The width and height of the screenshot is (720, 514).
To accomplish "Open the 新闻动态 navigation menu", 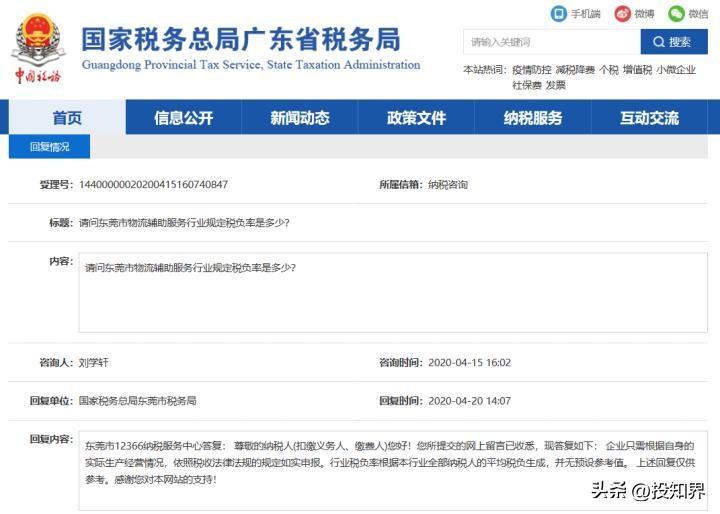I will coord(300,117).
